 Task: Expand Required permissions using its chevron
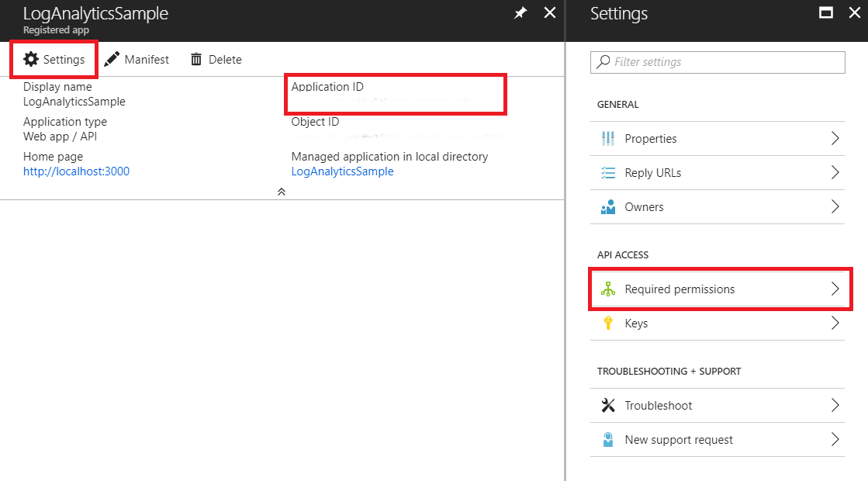coord(835,289)
